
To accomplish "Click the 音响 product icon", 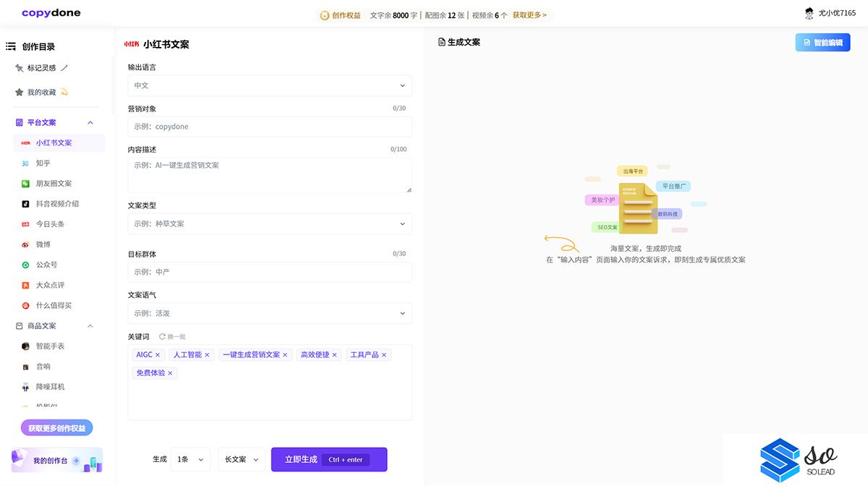I will pyautogui.click(x=26, y=367).
